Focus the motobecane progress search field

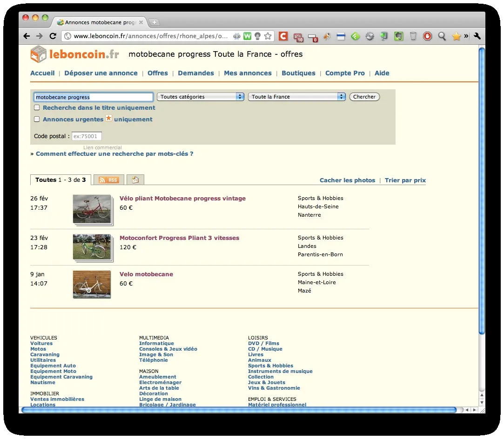click(x=93, y=97)
